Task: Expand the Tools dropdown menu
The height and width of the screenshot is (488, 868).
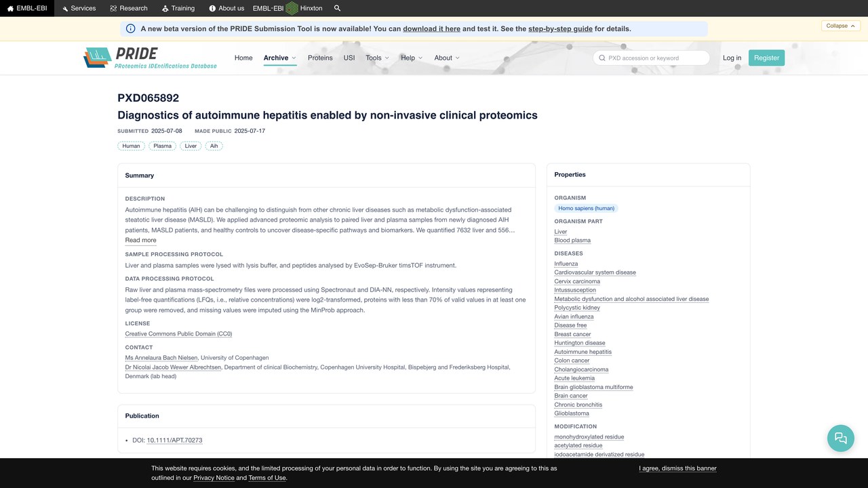Action: (x=378, y=58)
